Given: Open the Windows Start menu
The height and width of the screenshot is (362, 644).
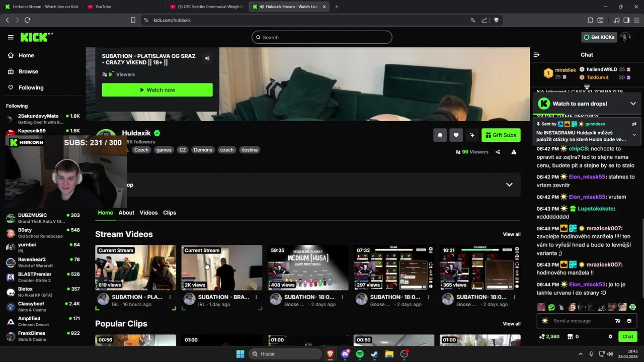Looking at the screenshot, I should pos(240,354).
